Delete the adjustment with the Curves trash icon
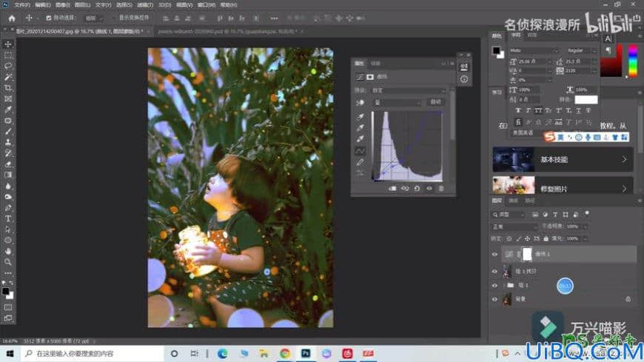This screenshot has width=644, height=362. tap(441, 189)
